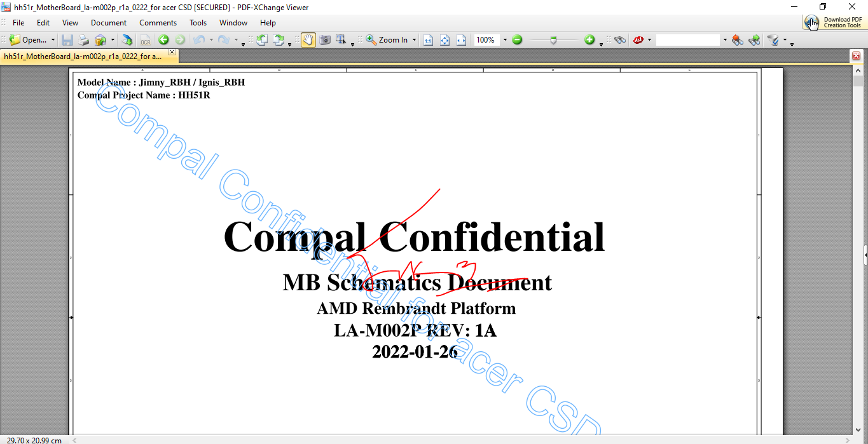Click the Redo icon
Image resolution: width=868 pixels, height=444 pixels.
223,40
